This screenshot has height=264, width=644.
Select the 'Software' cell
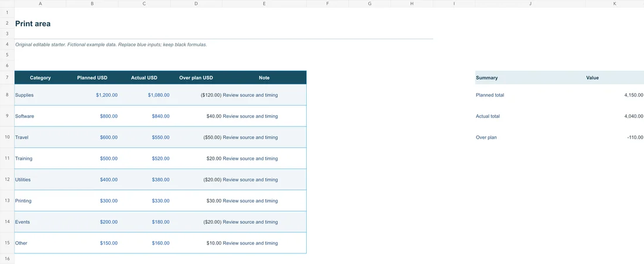[40, 116]
